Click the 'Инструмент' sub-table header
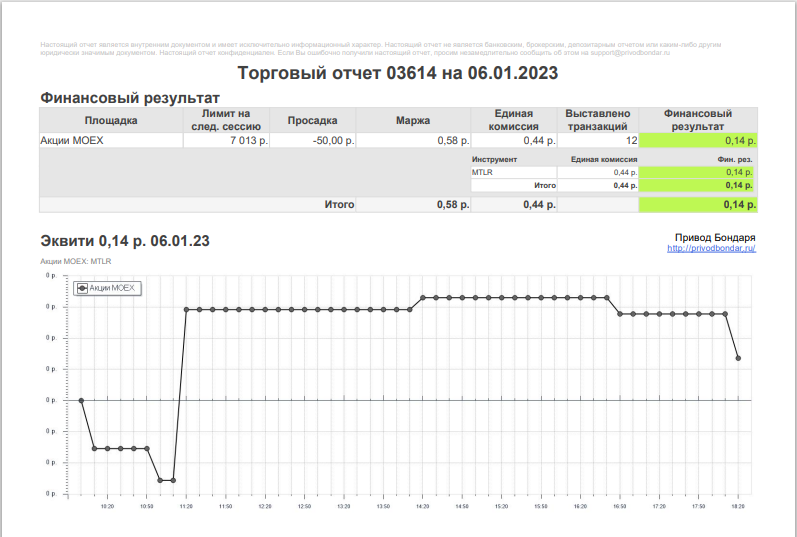 pyautogui.click(x=494, y=159)
